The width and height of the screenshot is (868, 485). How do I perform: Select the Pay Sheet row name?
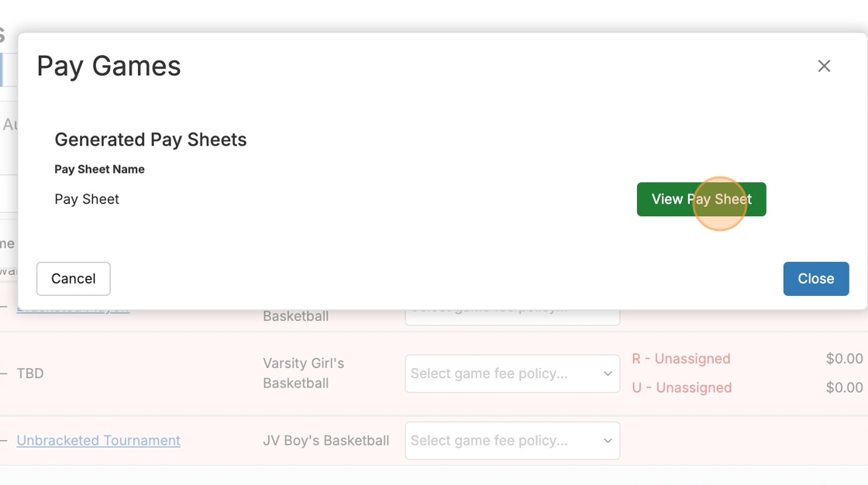[87, 199]
